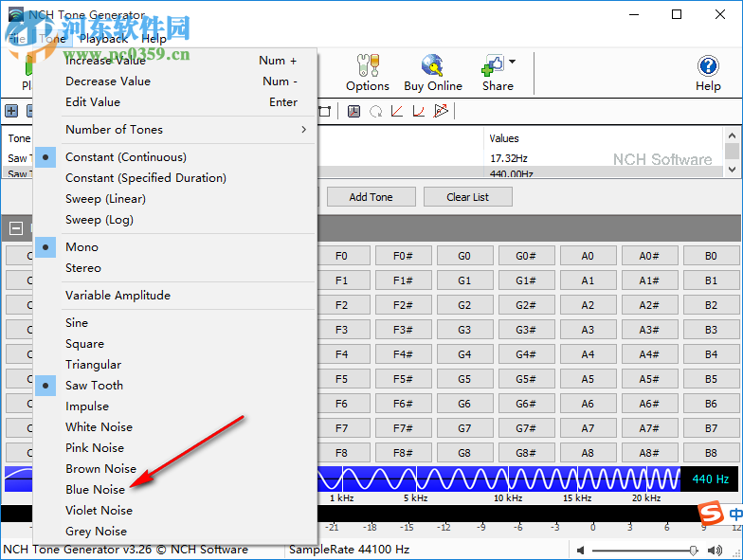Select Blue Noise from the menu
The width and height of the screenshot is (743, 560).
[x=95, y=490]
